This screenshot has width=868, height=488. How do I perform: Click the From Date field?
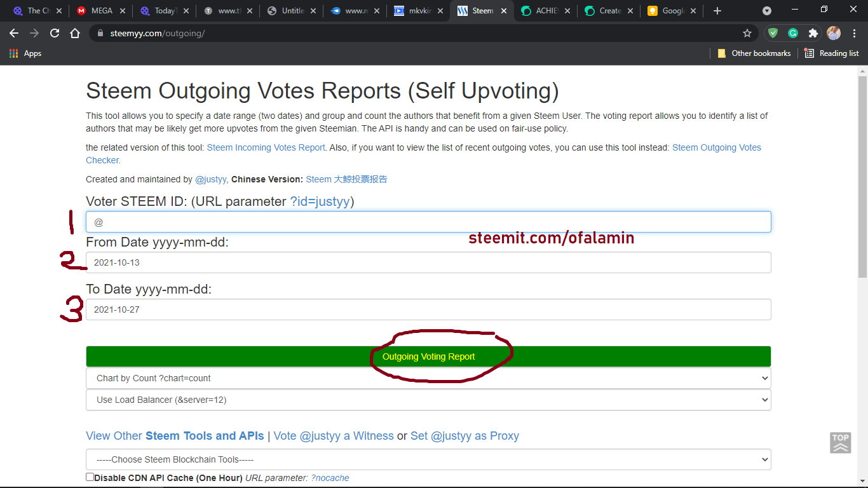[x=428, y=262]
